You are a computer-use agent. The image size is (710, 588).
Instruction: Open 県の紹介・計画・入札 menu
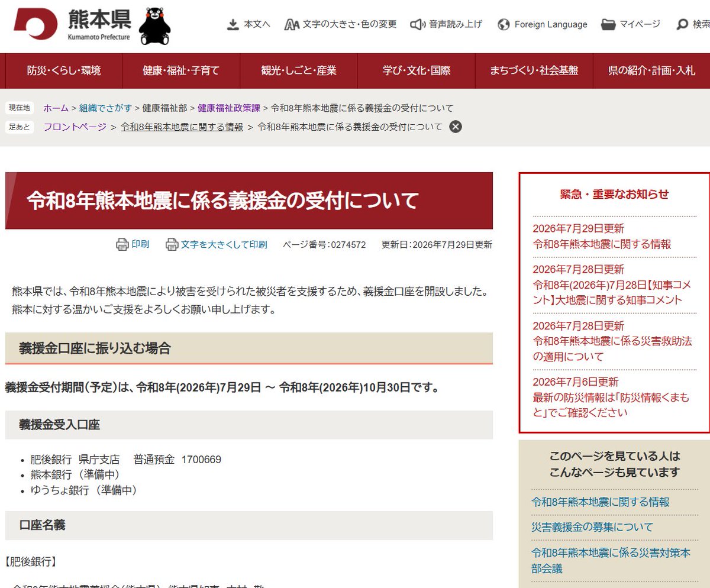pos(651,70)
